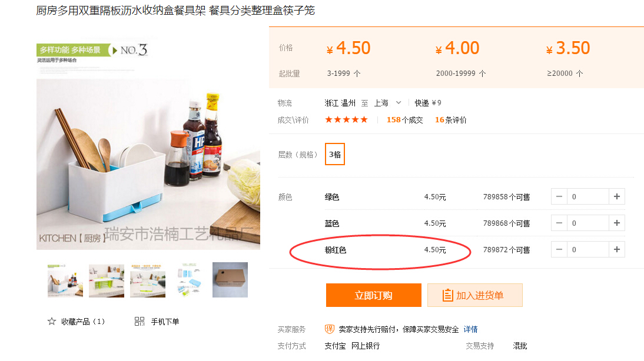Increase pink color quantity with plus
The height and width of the screenshot is (361, 644).
pos(616,250)
